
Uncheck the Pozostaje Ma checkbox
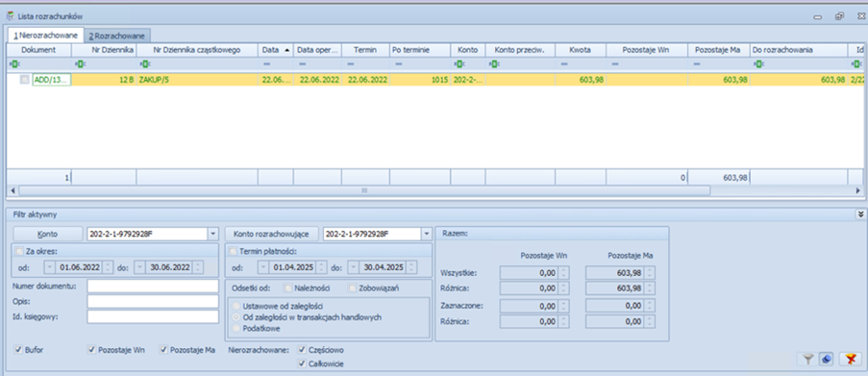click(x=163, y=350)
